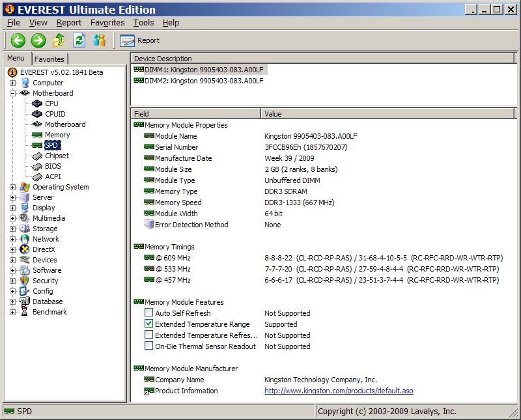Open the Help menu
Viewport: 521px width, 420px height.
(171, 23)
